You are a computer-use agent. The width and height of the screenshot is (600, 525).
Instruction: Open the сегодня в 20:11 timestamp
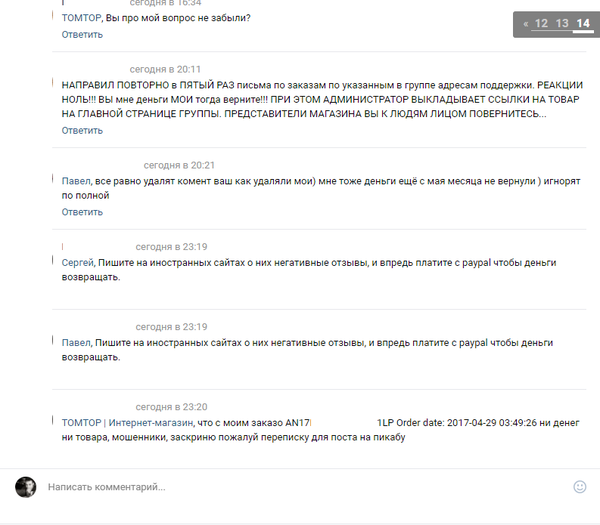tap(165, 69)
